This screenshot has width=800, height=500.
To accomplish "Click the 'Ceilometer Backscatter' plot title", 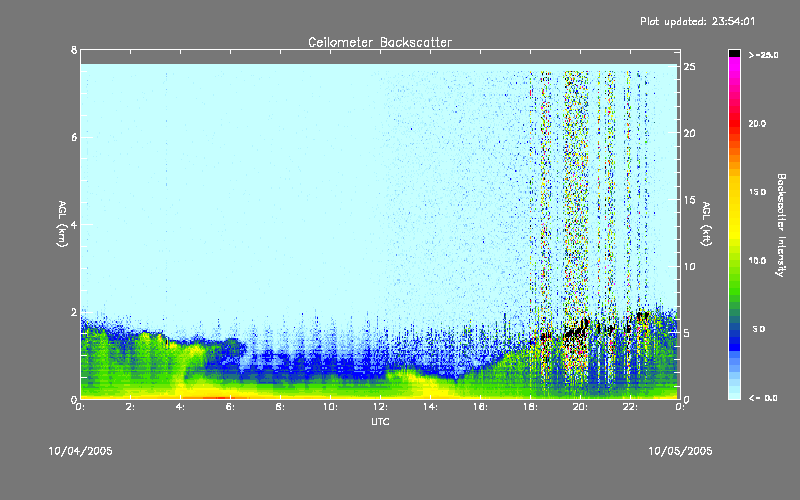I will pyautogui.click(x=380, y=42).
